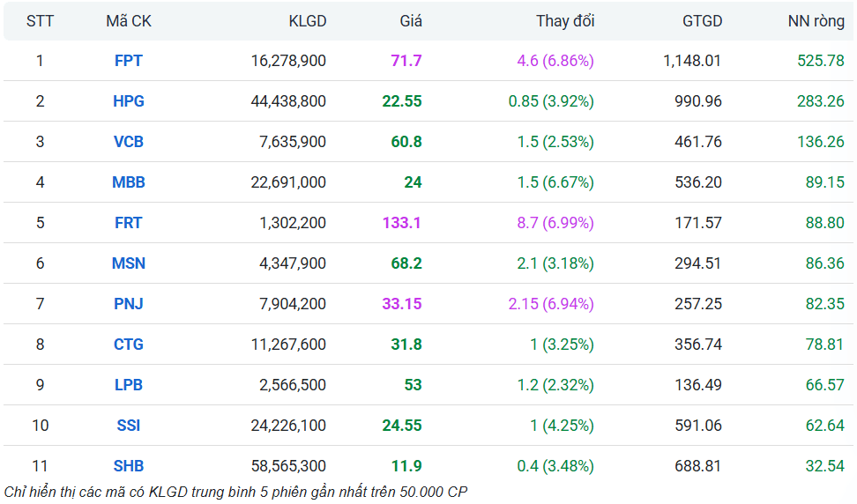Click MSN price 68.2
This screenshot has height=504, width=857.
tap(406, 263)
